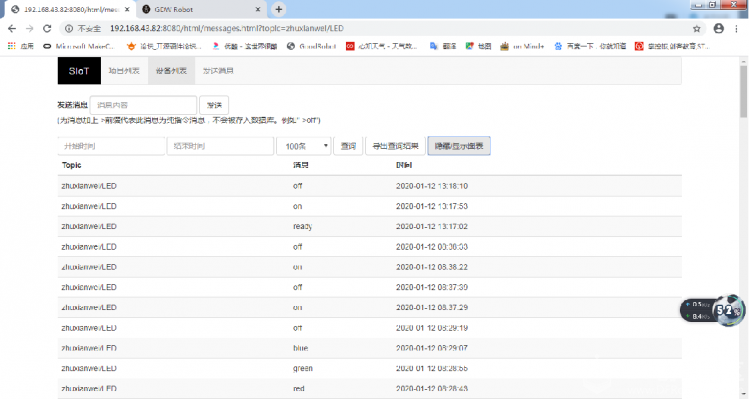Open the 设备列表 nav item
The height and width of the screenshot is (399, 749).
coord(171,71)
